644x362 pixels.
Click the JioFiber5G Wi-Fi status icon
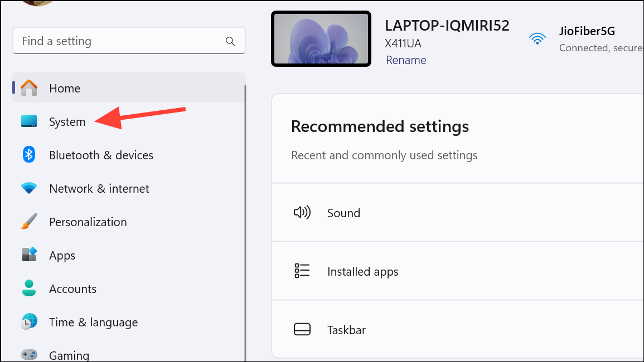tap(537, 38)
